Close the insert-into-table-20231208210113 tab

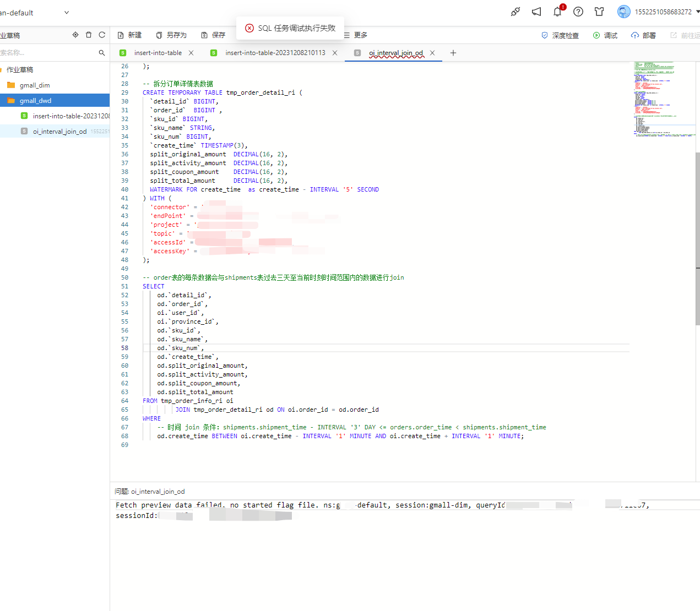(335, 53)
